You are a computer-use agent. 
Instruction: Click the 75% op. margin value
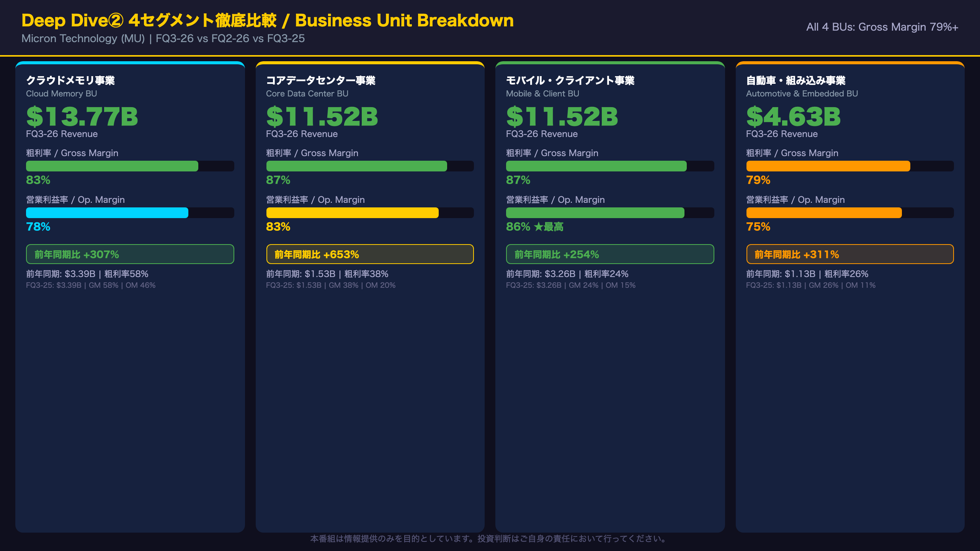pos(758,227)
